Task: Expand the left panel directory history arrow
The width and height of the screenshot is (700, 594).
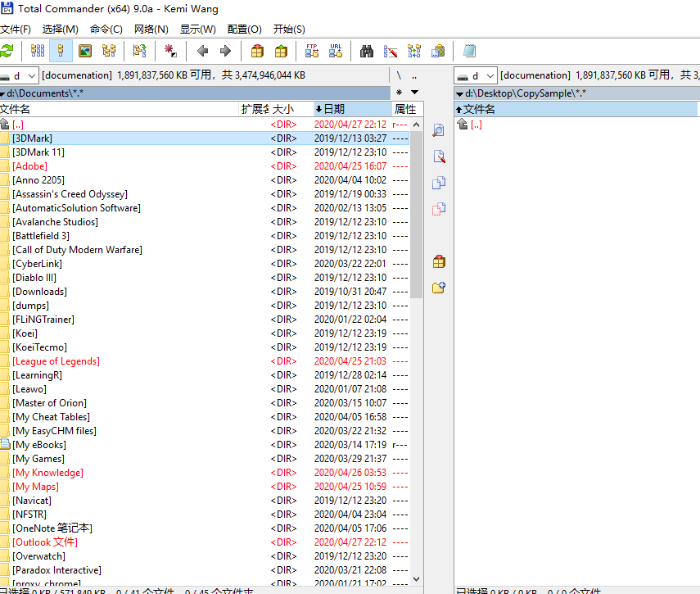Action: pos(414,92)
